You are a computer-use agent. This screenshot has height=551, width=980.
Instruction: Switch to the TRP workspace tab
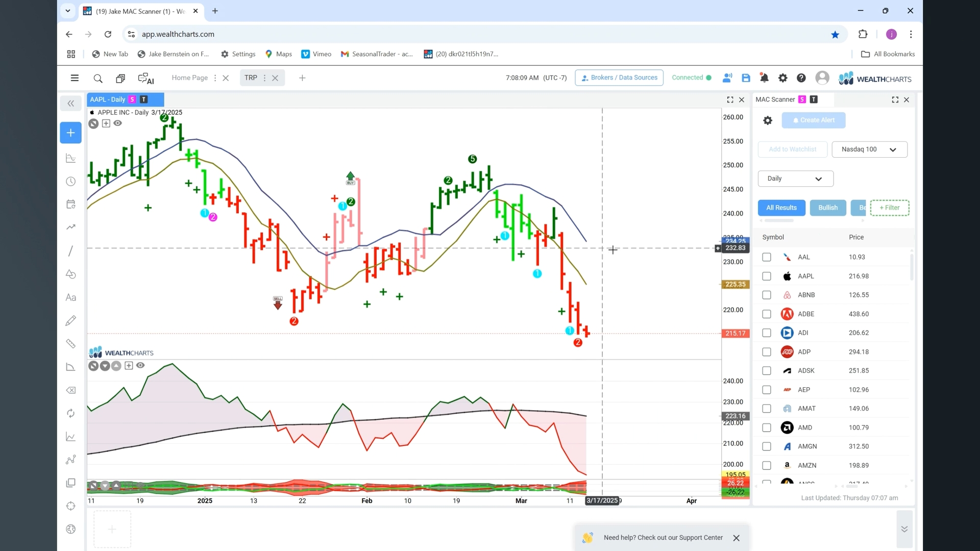251,78
